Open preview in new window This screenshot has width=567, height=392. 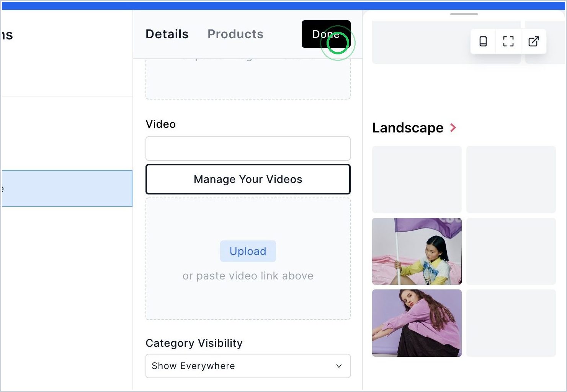533,41
